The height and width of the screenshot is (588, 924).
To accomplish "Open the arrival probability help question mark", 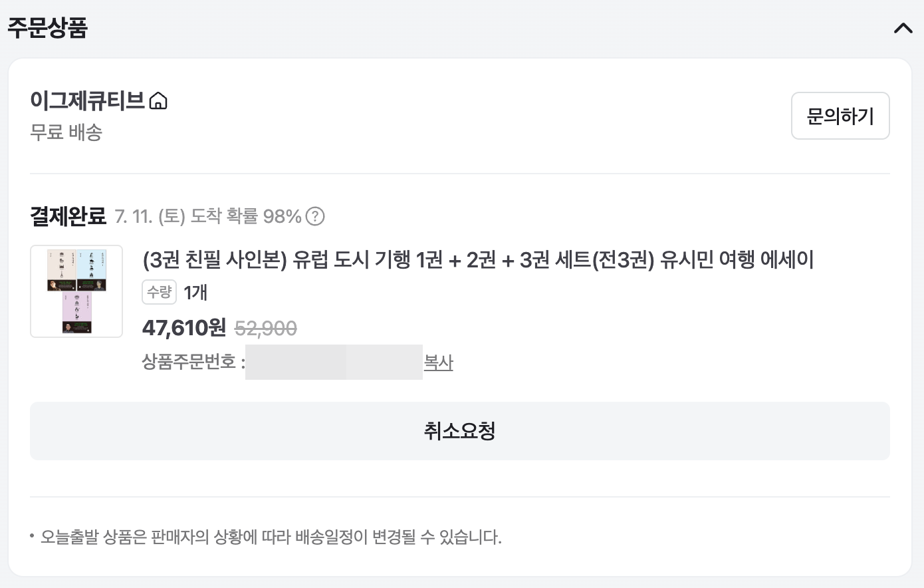I will coord(315,216).
